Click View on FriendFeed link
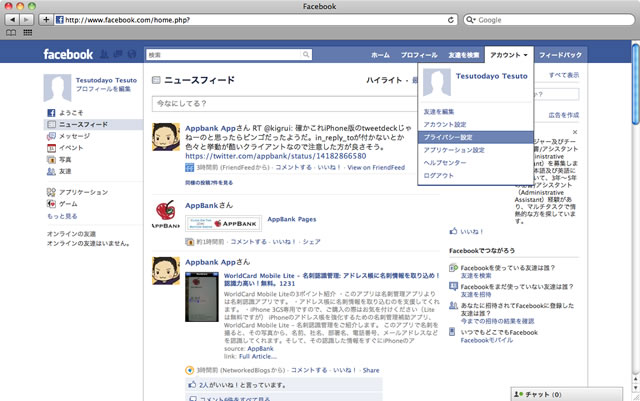The width and height of the screenshot is (640, 401). coord(376,167)
